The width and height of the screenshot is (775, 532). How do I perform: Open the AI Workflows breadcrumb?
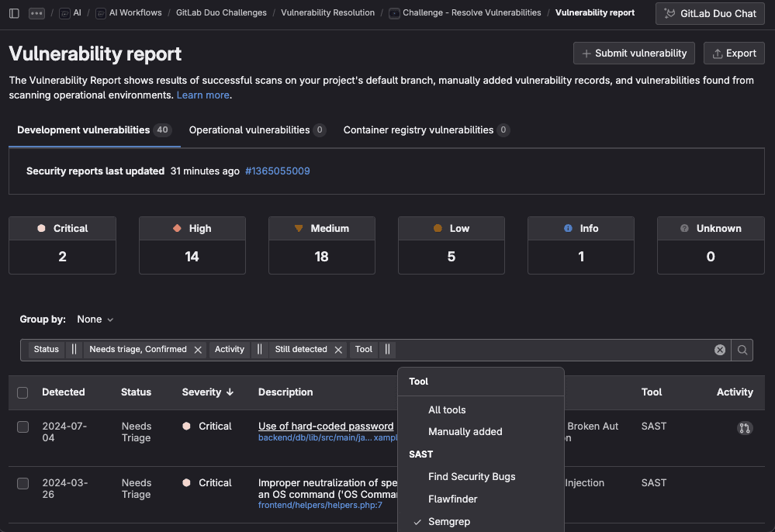tap(129, 13)
